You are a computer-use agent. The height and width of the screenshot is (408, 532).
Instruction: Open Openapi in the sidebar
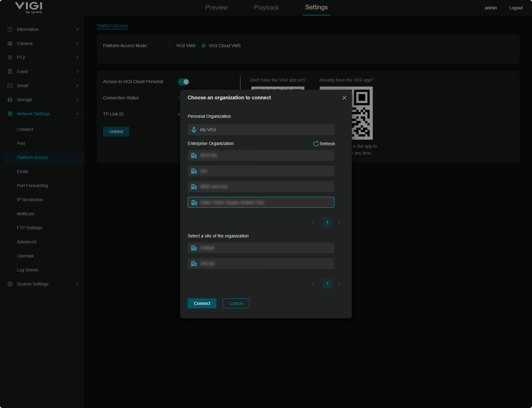25,256
